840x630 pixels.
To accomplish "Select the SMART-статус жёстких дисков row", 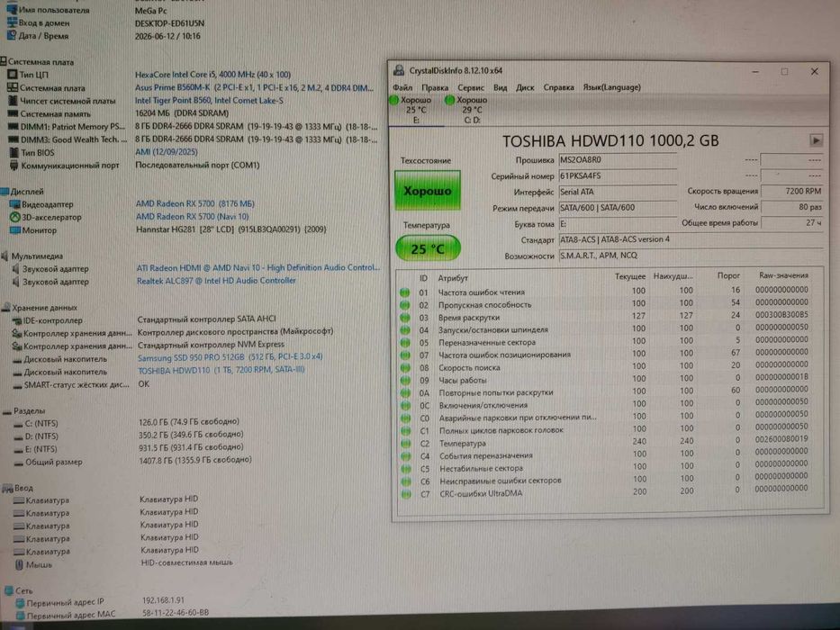I will [80, 384].
